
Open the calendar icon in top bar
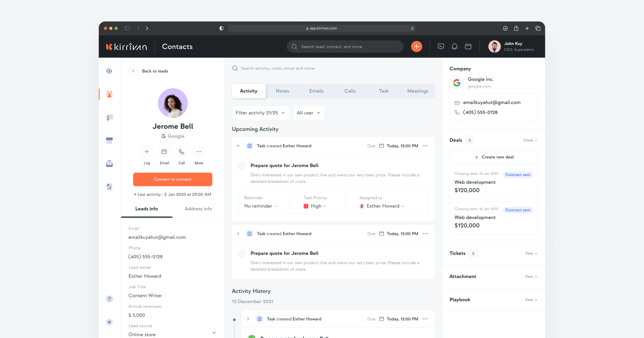pyautogui.click(x=468, y=46)
